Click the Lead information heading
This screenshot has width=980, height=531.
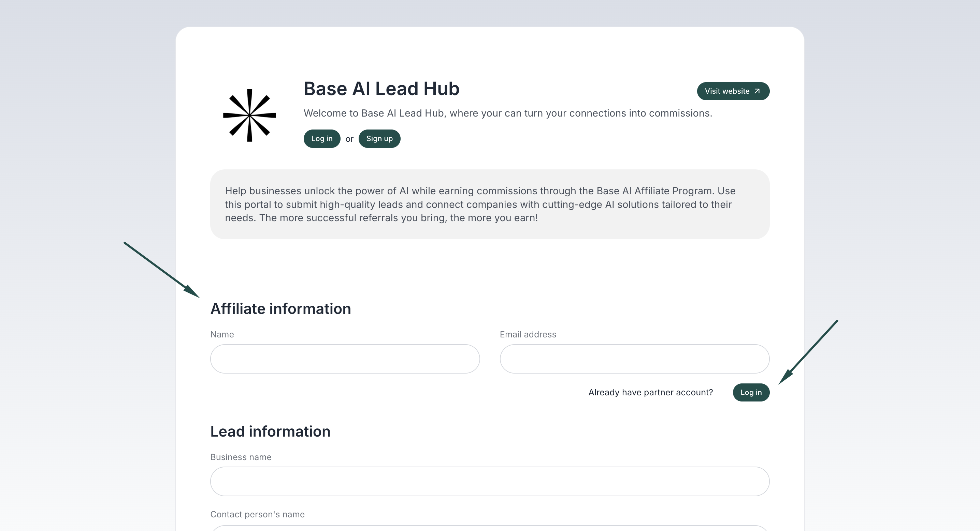(x=270, y=431)
